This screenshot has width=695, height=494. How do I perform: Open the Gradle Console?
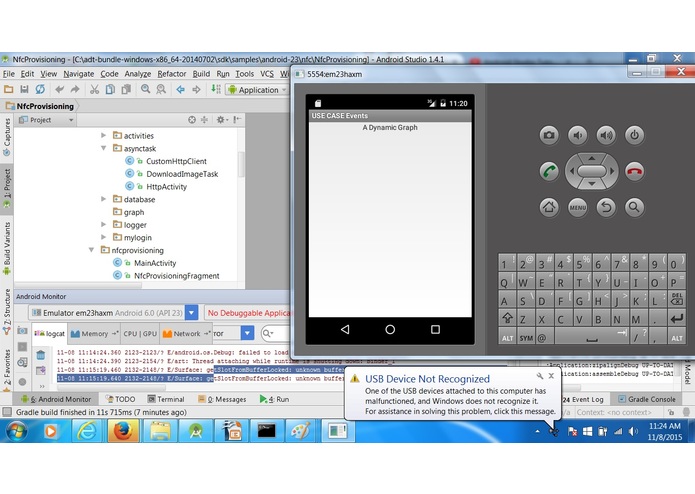click(x=647, y=399)
